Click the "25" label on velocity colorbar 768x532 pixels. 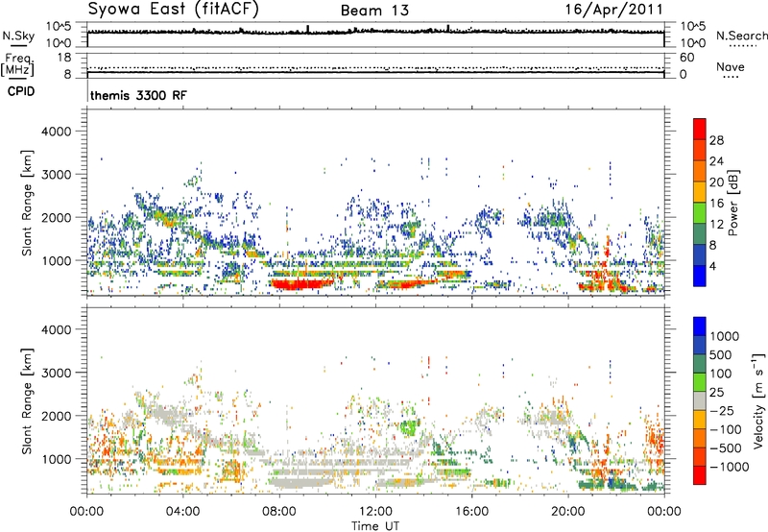coord(716,393)
